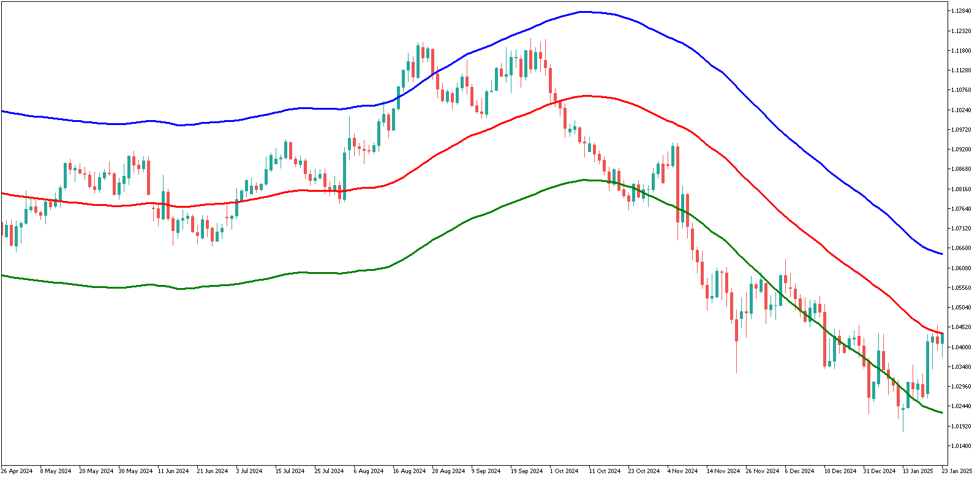The image size is (980, 478).
Task: Click the 25 Jul 2024 date label
Action: coord(329,471)
